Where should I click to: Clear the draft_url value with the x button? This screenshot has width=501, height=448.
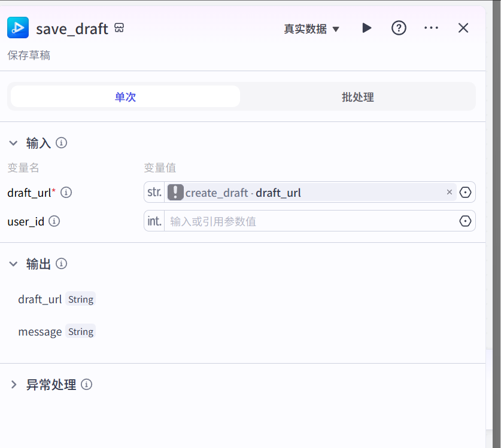(x=450, y=192)
